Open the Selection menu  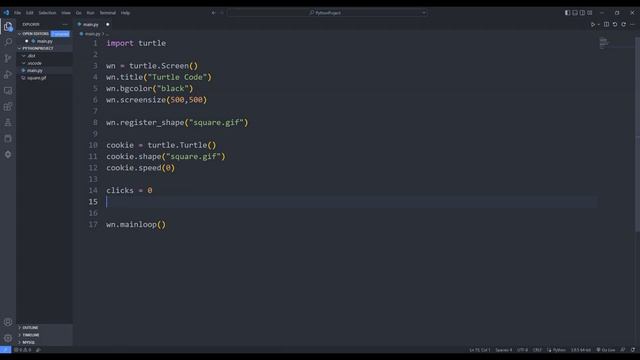(x=47, y=13)
